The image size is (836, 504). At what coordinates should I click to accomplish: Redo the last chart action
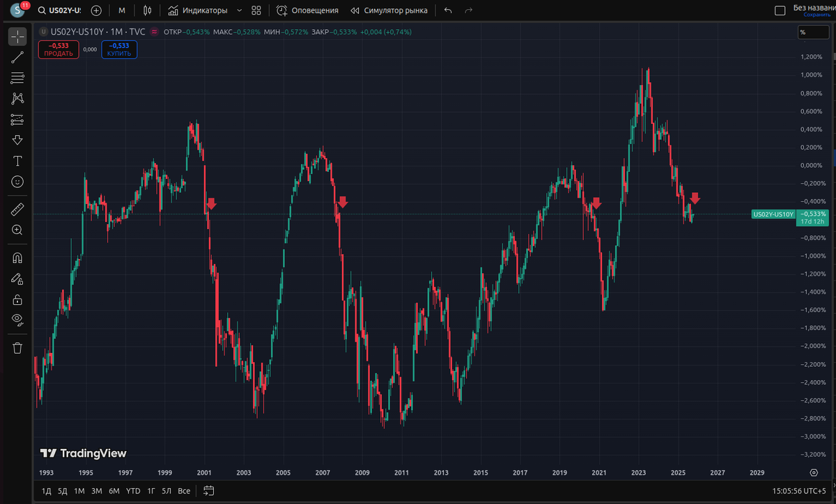pyautogui.click(x=468, y=10)
